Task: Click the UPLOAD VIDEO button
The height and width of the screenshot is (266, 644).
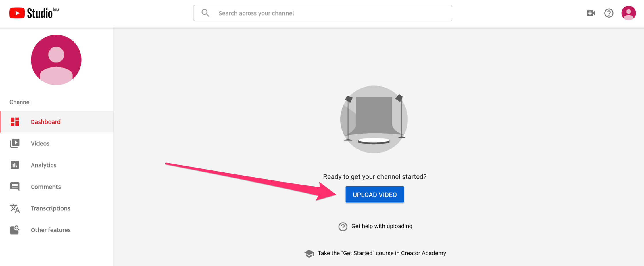Action: [x=374, y=194]
